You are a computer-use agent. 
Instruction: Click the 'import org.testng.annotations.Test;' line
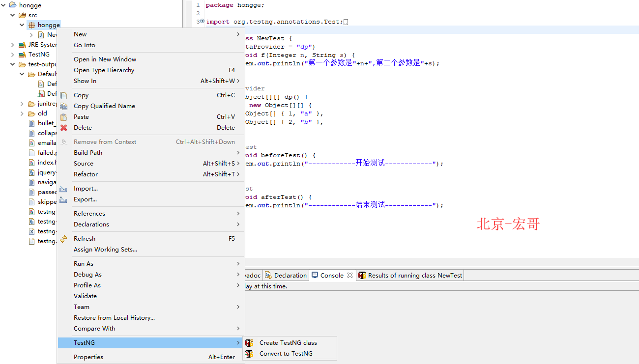tap(274, 22)
